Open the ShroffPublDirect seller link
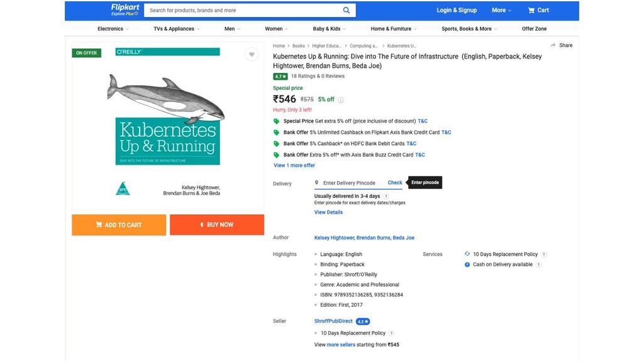Viewport: 644px width, 362px height. coord(333,321)
